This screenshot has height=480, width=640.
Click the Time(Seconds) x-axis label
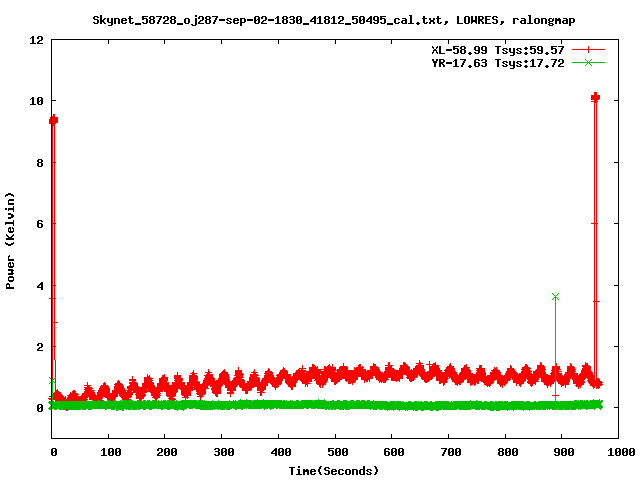pyautogui.click(x=333, y=471)
